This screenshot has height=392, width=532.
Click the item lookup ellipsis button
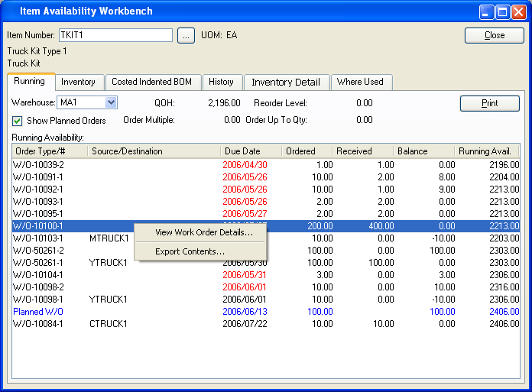pyautogui.click(x=186, y=35)
